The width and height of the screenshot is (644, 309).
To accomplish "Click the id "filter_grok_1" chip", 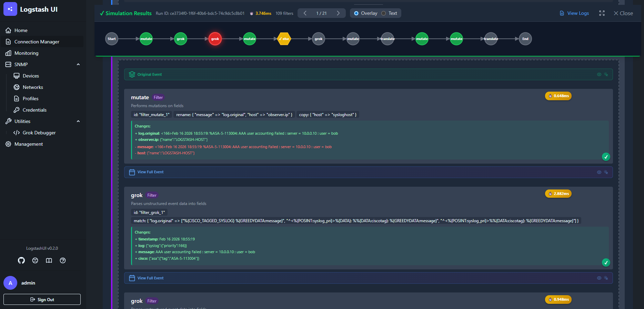I will [x=149, y=213].
